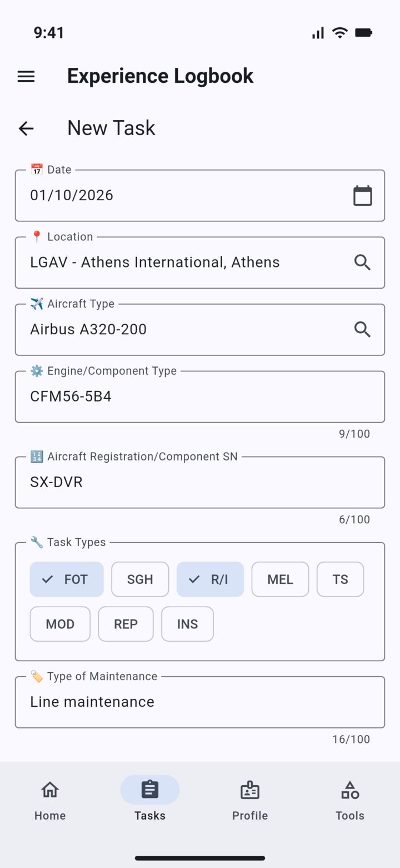Tap the home indicator bar
Image resolution: width=400 pixels, height=868 pixels.
pyautogui.click(x=200, y=858)
